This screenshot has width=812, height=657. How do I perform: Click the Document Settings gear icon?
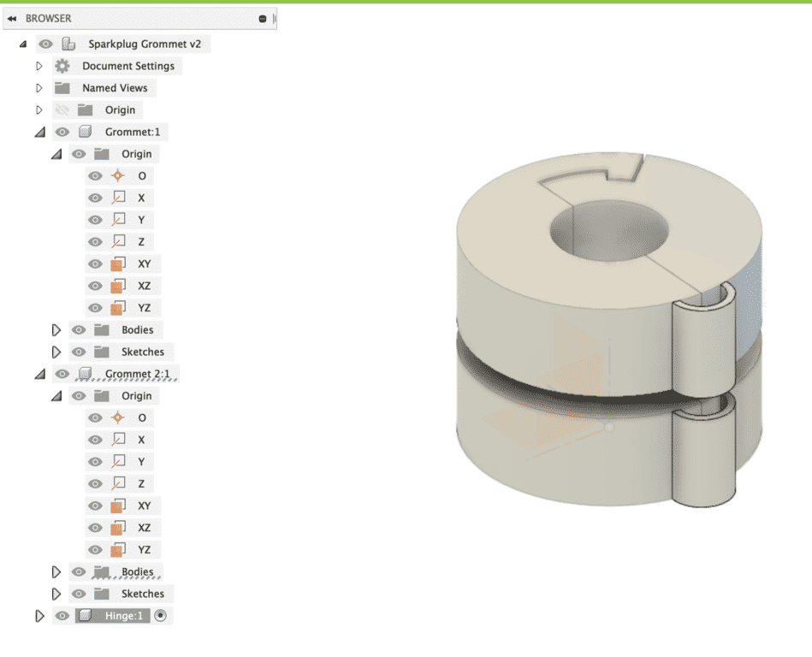click(x=62, y=66)
